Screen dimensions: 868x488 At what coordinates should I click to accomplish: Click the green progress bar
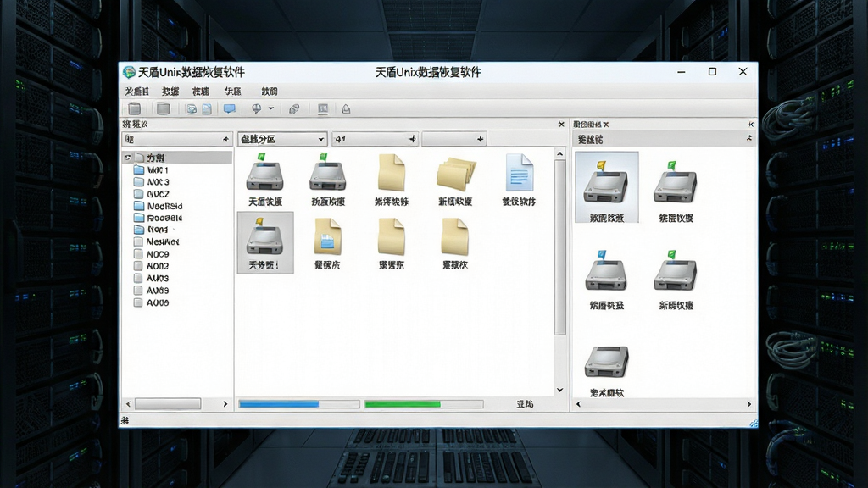tap(424, 404)
